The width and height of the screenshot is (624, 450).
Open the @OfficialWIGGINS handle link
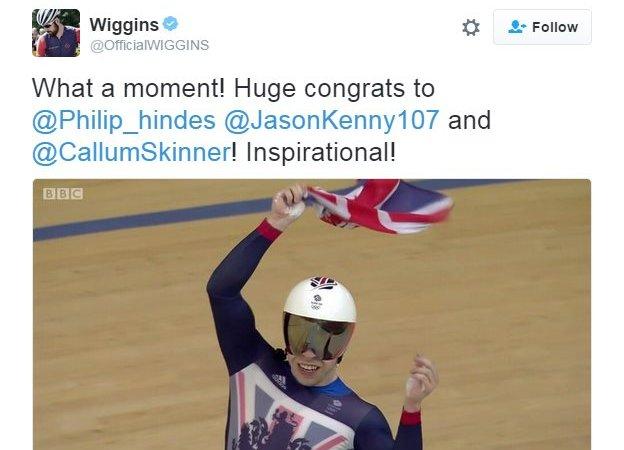(x=149, y=45)
